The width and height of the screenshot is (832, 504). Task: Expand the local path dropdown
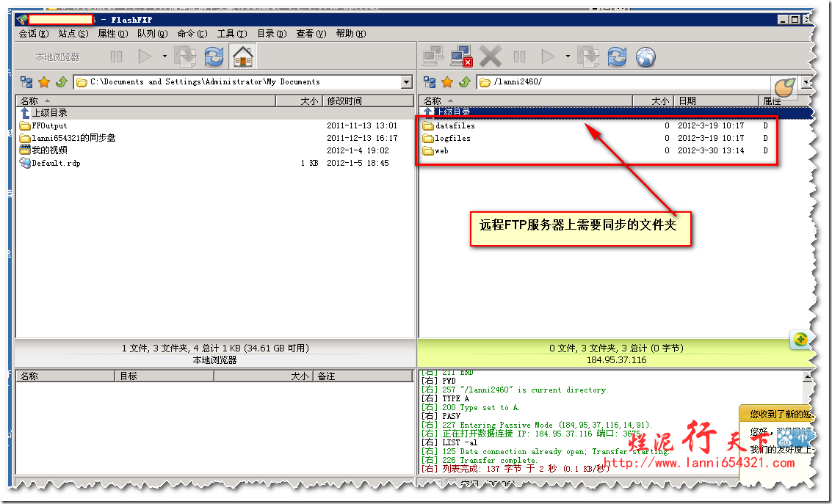(407, 82)
